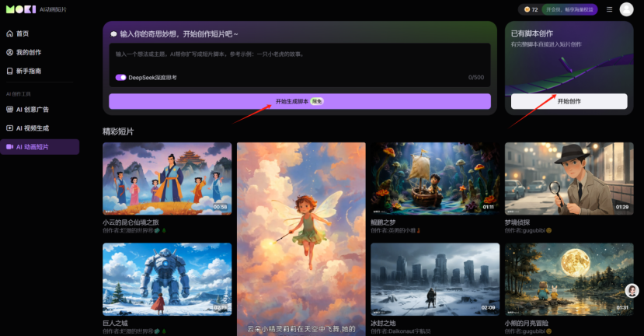644x336 pixels.
Task: Open the list menu icon in header
Action: point(610,9)
